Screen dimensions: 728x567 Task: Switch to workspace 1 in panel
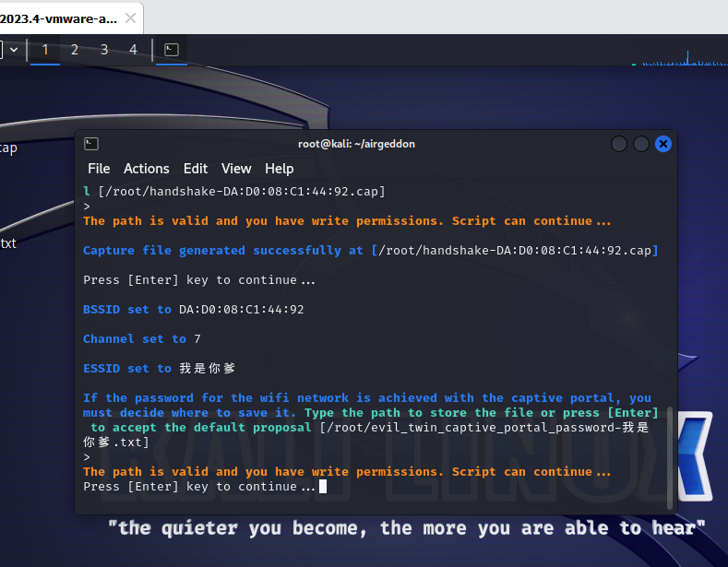pyautogui.click(x=45, y=50)
